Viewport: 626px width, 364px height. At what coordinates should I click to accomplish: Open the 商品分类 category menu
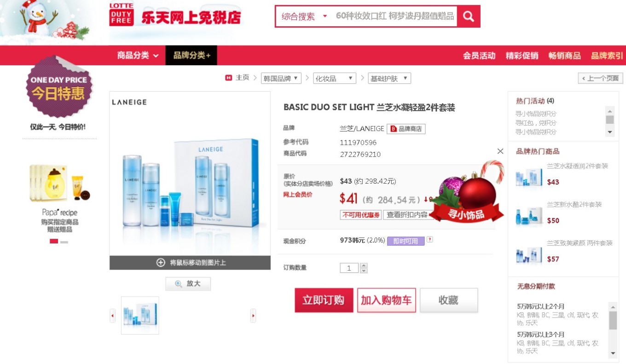[138, 55]
